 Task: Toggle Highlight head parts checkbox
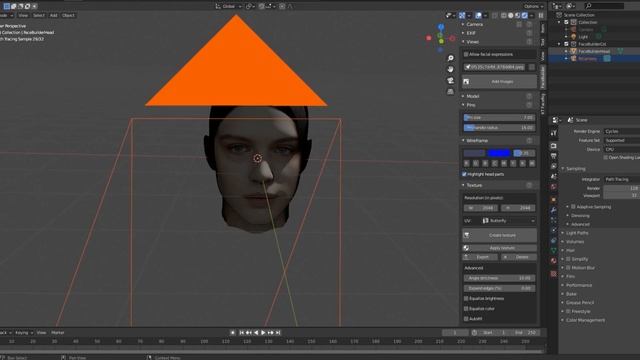point(464,174)
